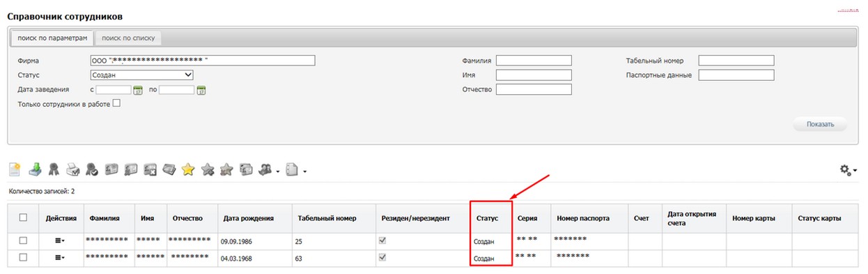Click the Количество записей: 2 label

point(41,190)
